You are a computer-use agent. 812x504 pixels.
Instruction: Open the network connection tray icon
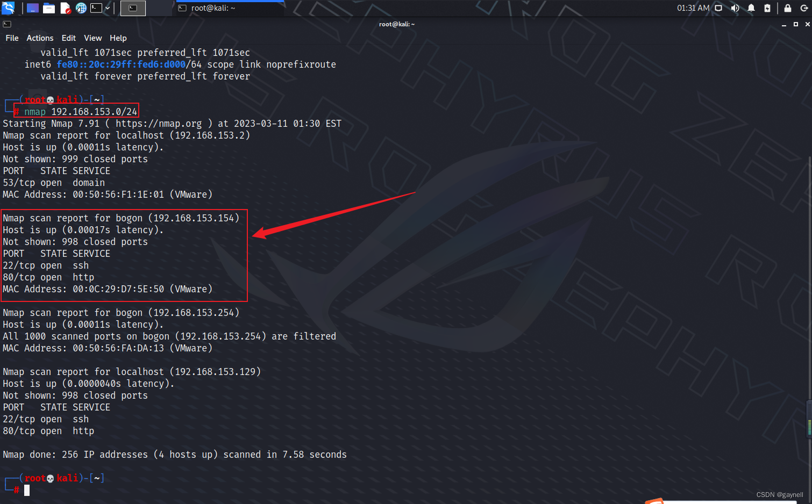pos(718,8)
